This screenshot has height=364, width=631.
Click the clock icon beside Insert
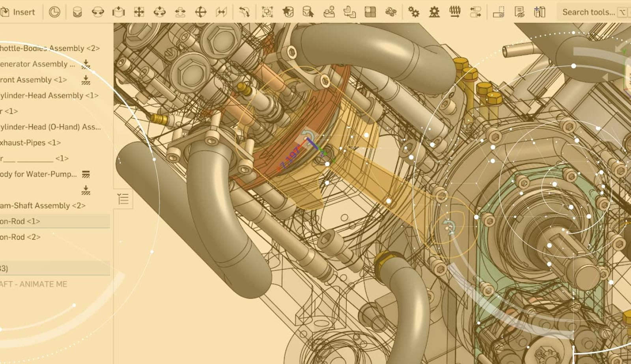click(54, 12)
